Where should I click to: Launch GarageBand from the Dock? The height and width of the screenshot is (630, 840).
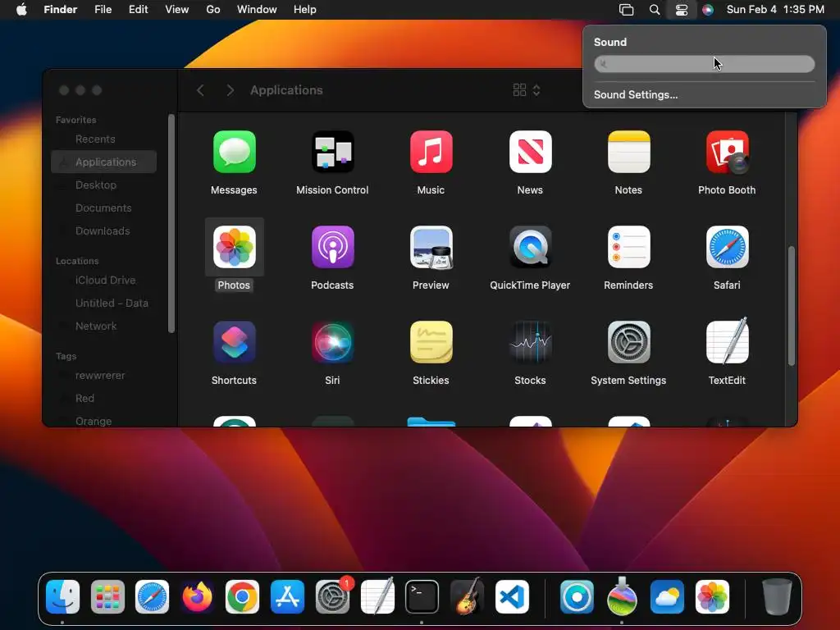click(x=467, y=596)
